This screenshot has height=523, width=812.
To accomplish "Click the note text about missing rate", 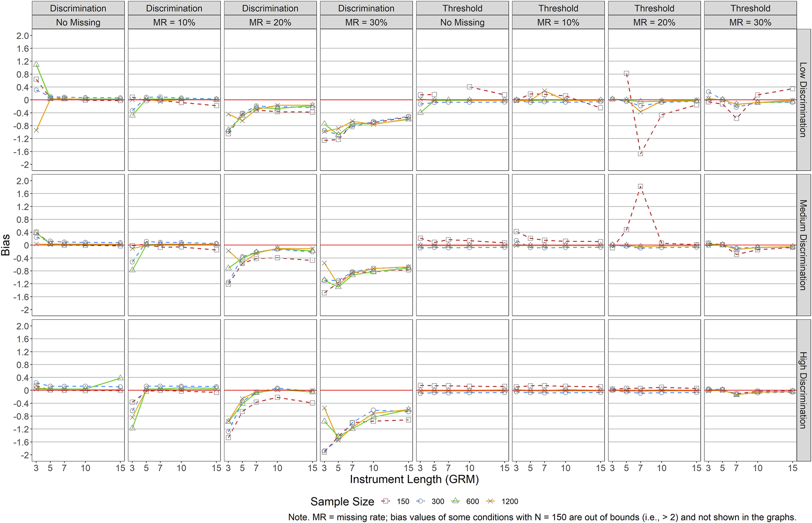I will click(542, 517).
